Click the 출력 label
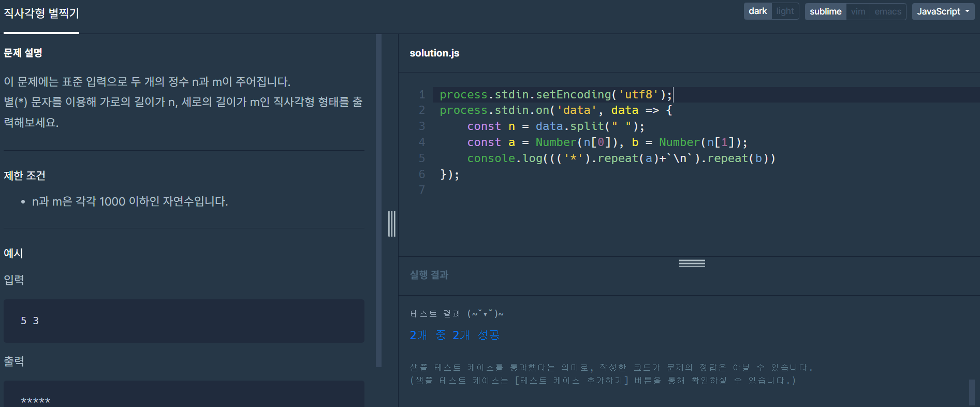The width and height of the screenshot is (980, 407). tap(14, 361)
